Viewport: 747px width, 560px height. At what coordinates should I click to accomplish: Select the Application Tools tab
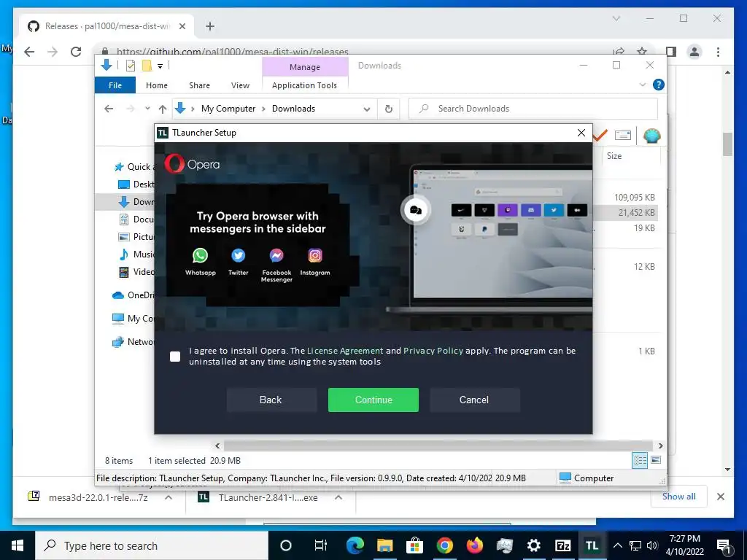coord(304,85)
